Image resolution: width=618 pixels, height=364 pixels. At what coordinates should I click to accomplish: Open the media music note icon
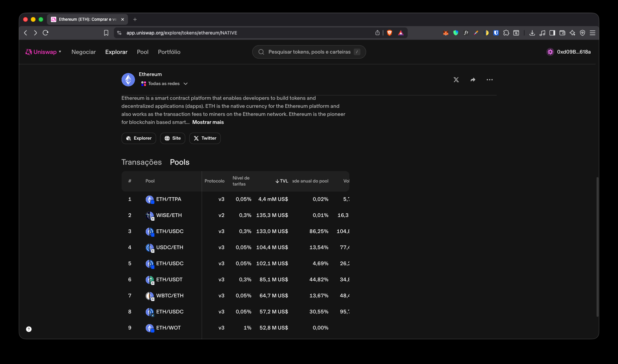coord(542,33)
